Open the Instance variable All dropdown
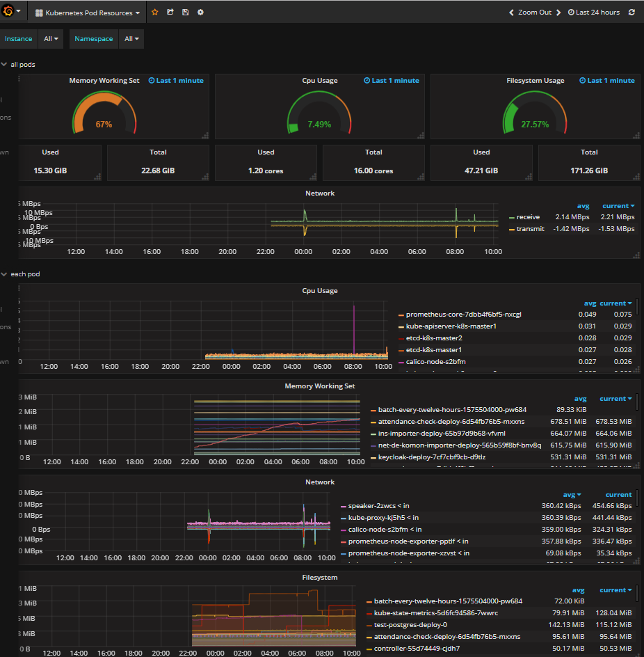This screenshot has width=644, height=657. coord(51,39)
